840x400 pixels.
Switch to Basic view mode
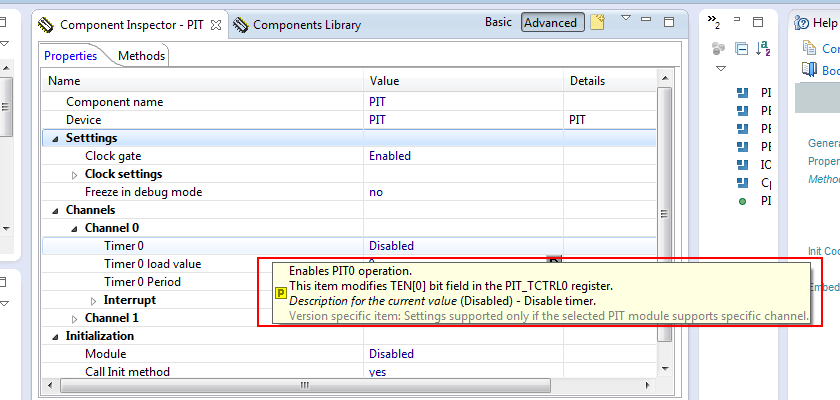coord(498,22)
